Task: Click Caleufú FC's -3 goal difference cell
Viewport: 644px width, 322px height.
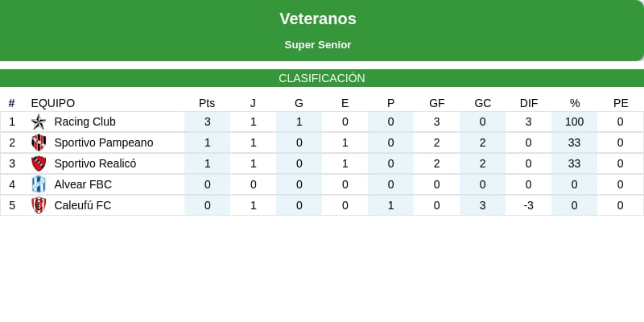Action: point(529,205)
